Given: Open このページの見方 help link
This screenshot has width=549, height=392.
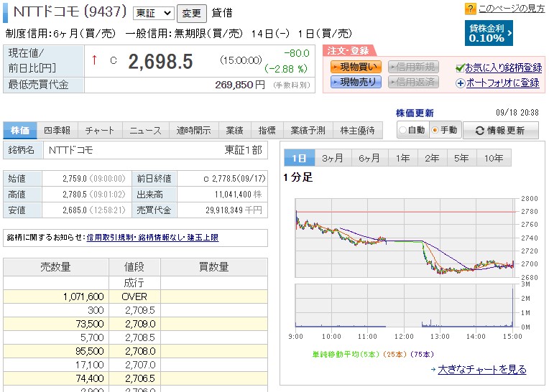Looking at the screenshot, I should click(512, 9).
